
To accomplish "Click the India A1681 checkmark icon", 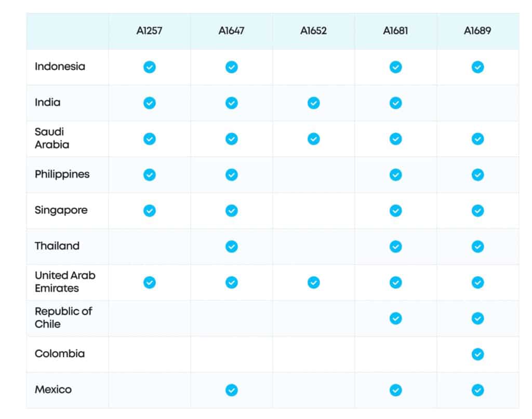I will pyautogui.click(x=395, y=103).
